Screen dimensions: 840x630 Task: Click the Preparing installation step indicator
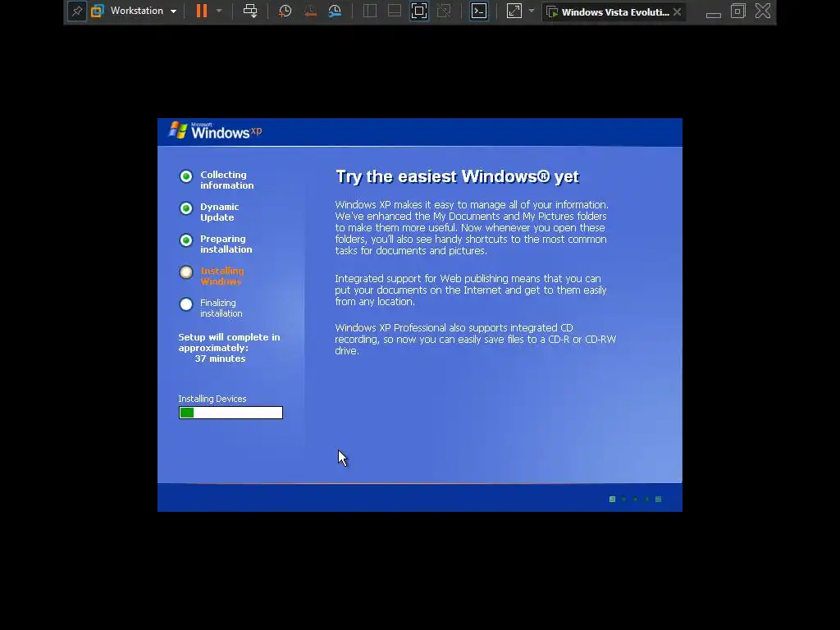point(186,240)
